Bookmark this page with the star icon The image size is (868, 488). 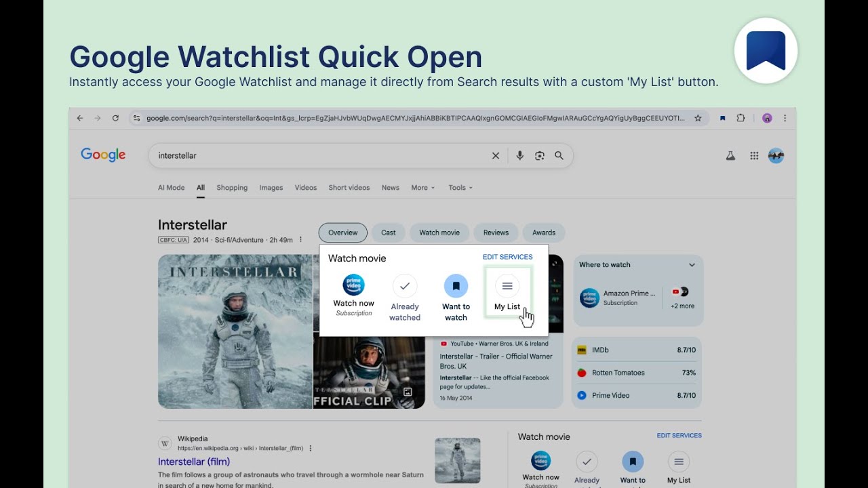[698, 118]
